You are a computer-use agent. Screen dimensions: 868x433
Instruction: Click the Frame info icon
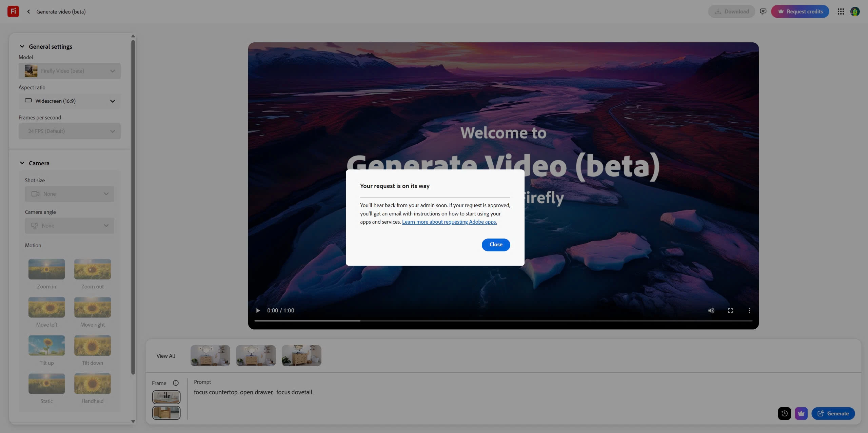coord(176,383)
